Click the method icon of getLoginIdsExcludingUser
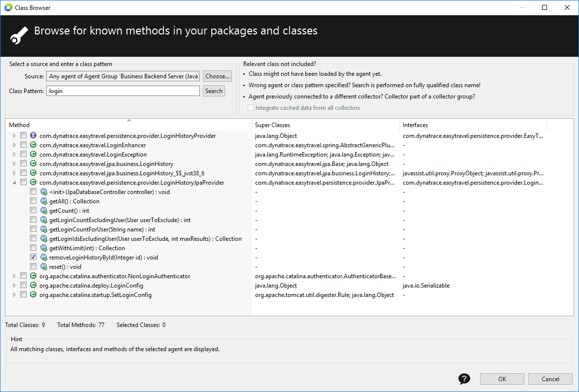 point(43,238)
